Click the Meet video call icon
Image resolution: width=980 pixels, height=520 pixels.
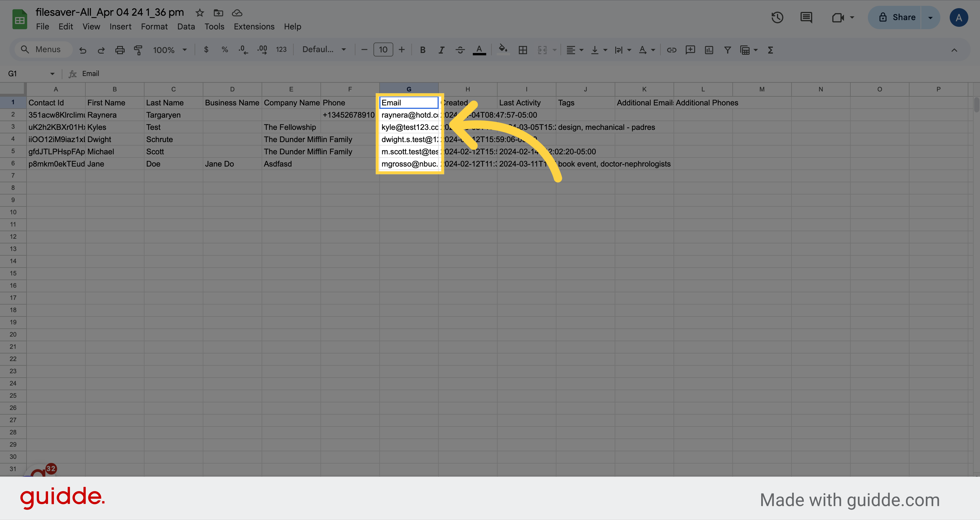(838, 17)
